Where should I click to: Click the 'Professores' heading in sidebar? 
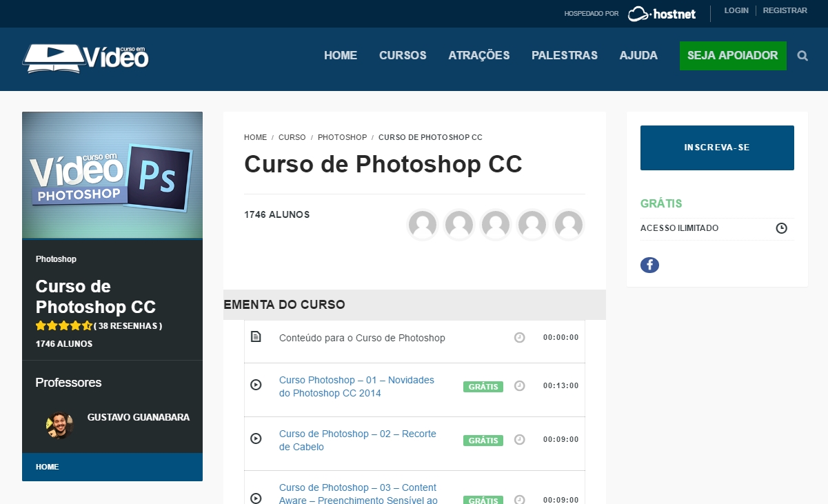[68, 383]
